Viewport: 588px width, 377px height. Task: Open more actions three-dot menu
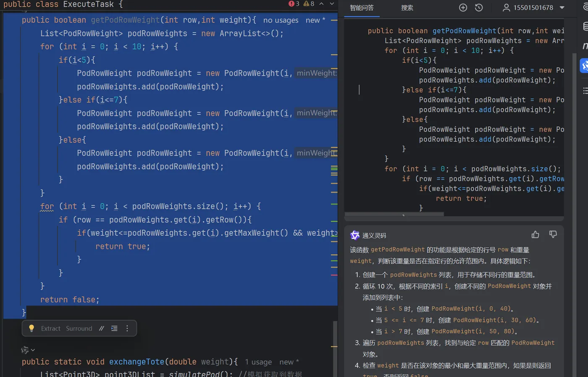pos(127,328)
